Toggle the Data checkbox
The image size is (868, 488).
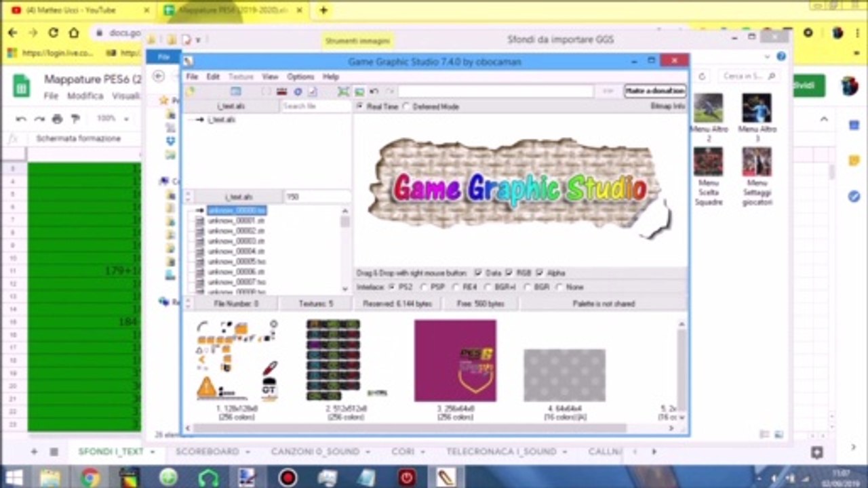pyautogui.click(x=479, y=272)
